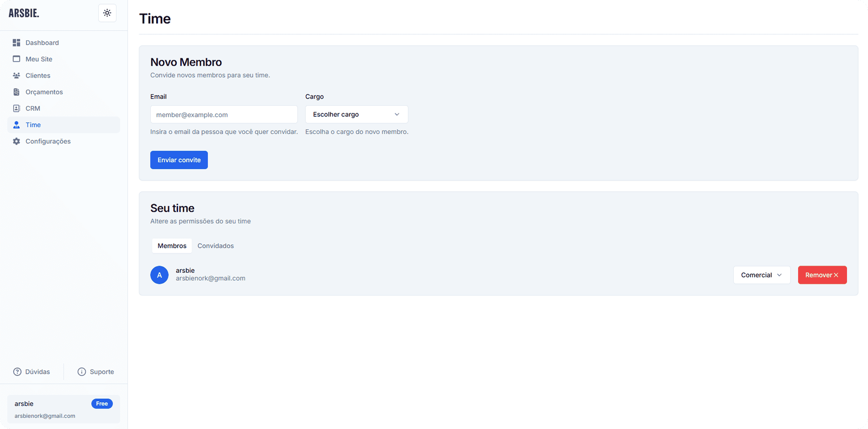Click the Time item in sidebar
The width and height of the screenshot is (868, 429).
tap(33, 125)
